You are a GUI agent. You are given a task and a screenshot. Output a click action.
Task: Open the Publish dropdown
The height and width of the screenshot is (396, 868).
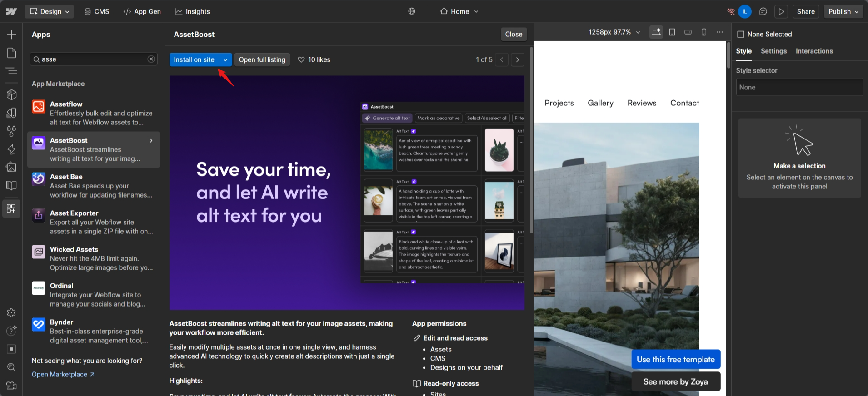843,11
